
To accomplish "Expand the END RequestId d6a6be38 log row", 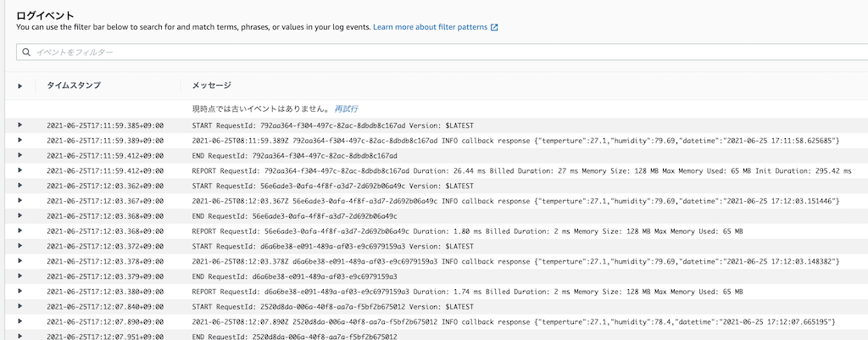I will [20, 276].
